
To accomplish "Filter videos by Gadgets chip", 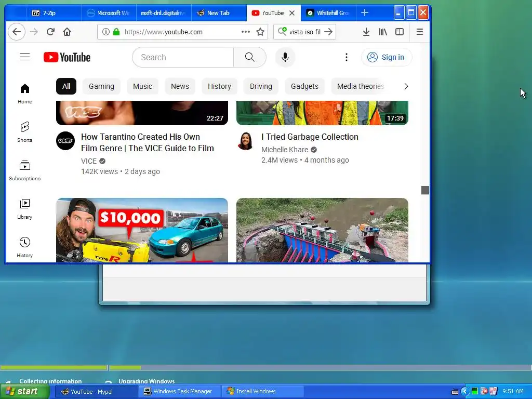I will pyautogui.click(x=304, y=86).
